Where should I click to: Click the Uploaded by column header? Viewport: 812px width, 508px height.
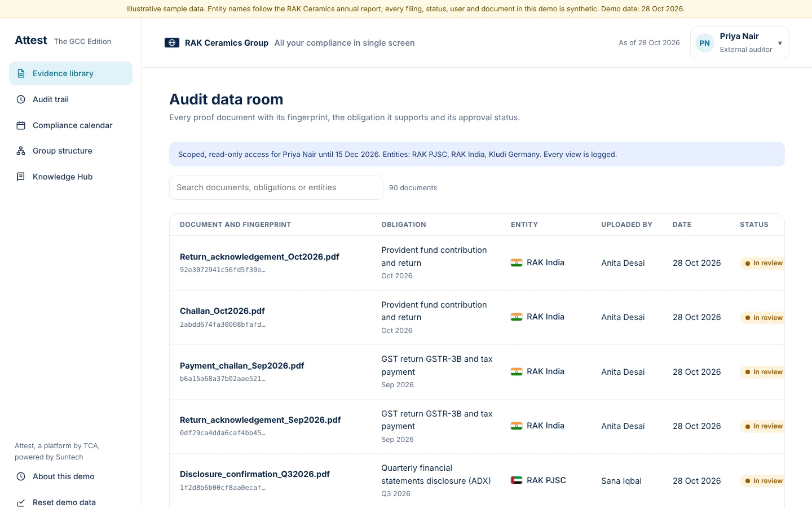pyautogui.click(x=626, y=225)
